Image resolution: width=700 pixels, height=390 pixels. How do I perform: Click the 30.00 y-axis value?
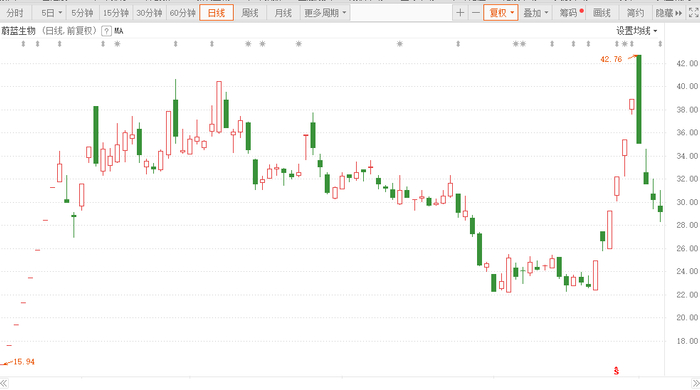(x=687, y=202)
